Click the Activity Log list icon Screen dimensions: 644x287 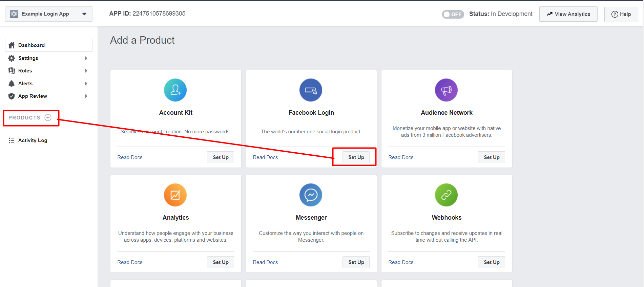tap(12, 140)
